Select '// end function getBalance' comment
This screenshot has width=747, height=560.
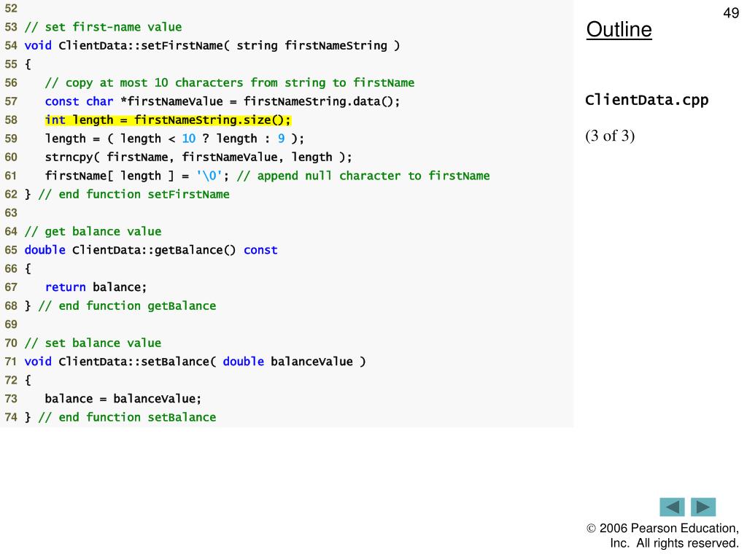[x=127, y=306]
